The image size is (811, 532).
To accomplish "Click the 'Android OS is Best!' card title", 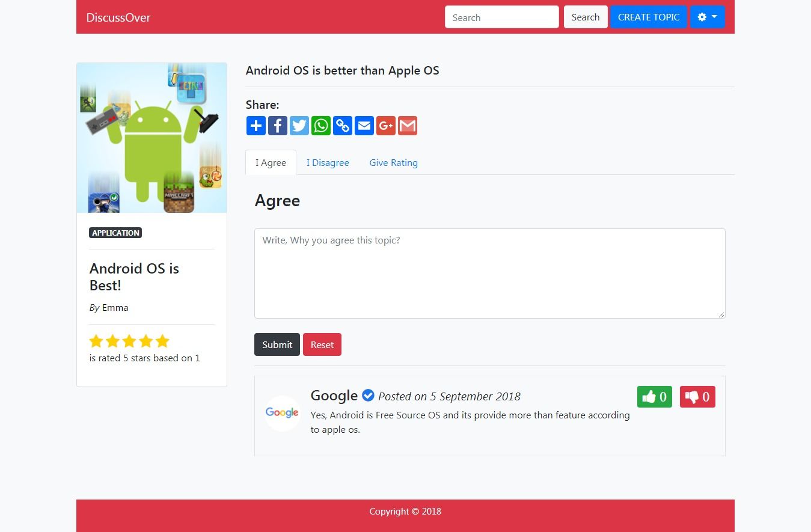I will [x=134, y=277].
